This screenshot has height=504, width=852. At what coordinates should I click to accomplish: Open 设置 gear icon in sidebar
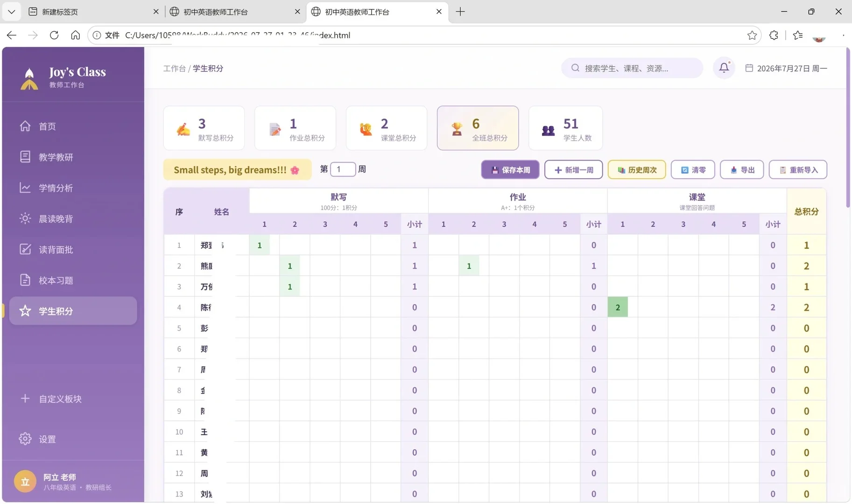tap(25, 439)
